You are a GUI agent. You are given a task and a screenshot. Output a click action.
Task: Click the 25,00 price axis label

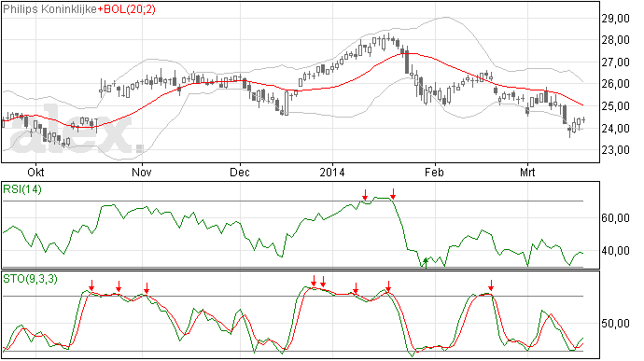pos(616,106)
